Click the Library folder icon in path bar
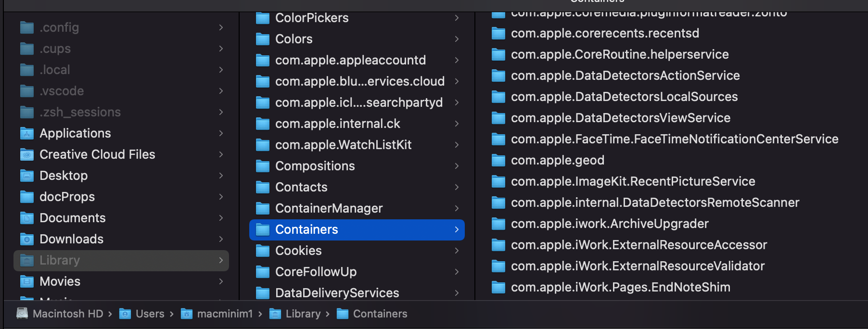Viewport: 868px width, 329px height. (275, 314)
